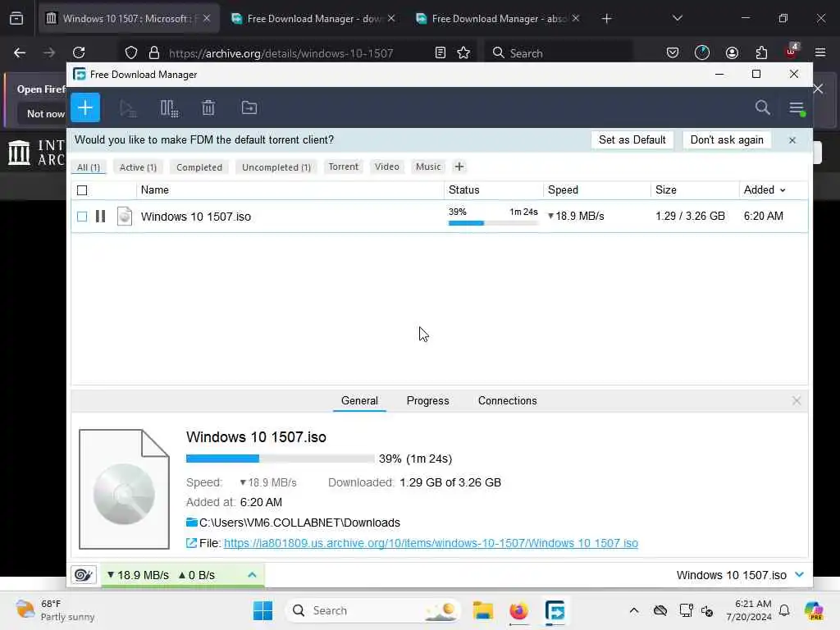The width and height of the screenshot is (840, 630).
Task: Select the Video filter tab
Action: click(x=387, y=167)
